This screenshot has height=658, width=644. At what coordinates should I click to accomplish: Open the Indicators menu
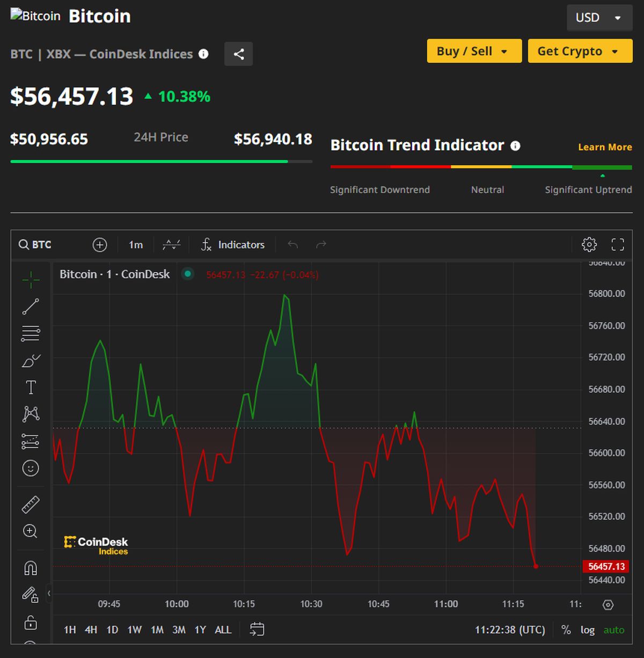pos(233,245)
